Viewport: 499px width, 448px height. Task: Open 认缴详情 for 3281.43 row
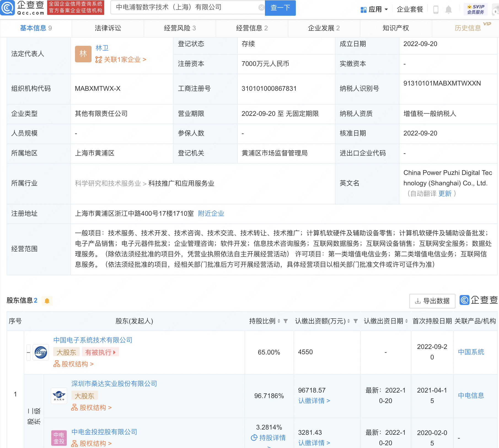click(314, 443)
